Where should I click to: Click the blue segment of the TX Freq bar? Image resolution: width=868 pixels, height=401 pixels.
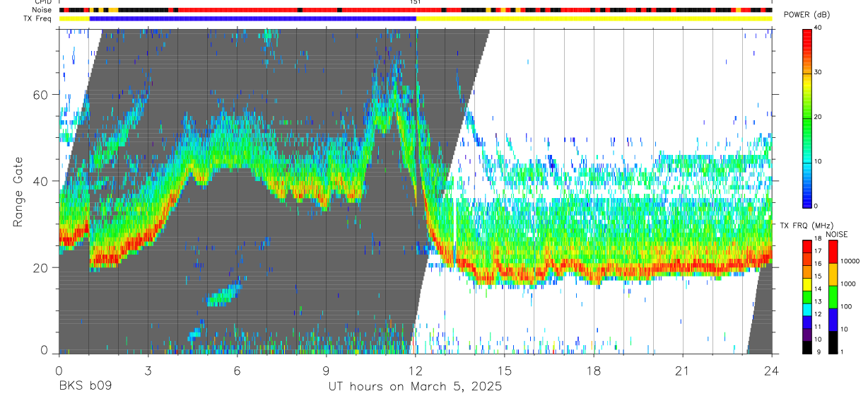[x=253, y=18]
